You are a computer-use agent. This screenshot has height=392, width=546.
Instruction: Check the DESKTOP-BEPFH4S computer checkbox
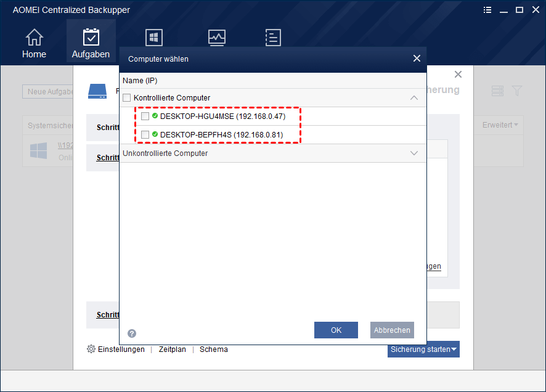(x=145, y=135)
